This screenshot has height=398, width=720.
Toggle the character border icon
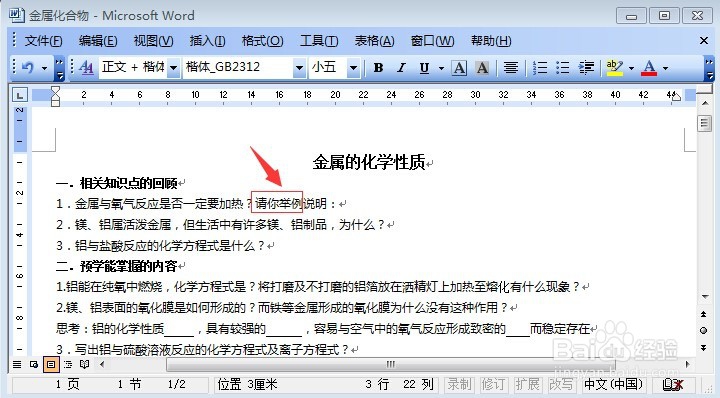[459, 68]
